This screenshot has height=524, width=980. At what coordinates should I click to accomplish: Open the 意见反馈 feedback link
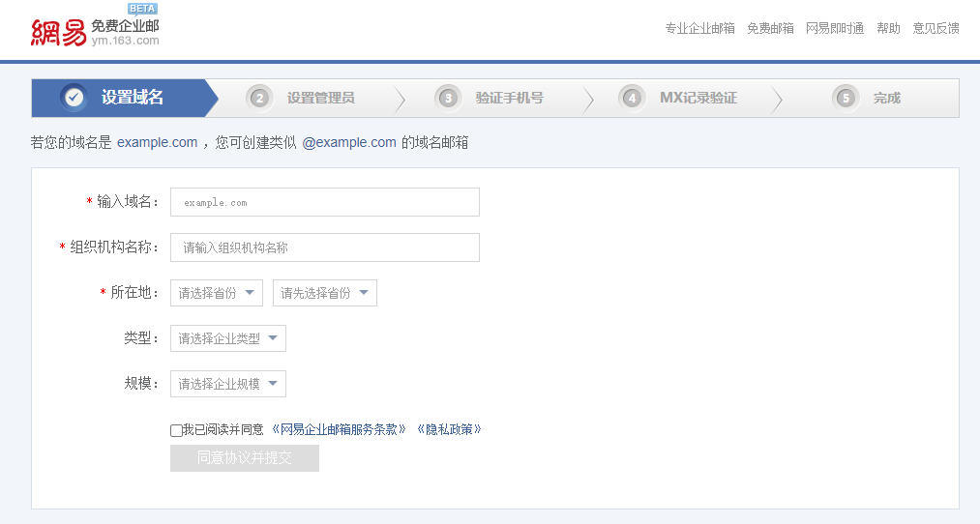(935, 28)
